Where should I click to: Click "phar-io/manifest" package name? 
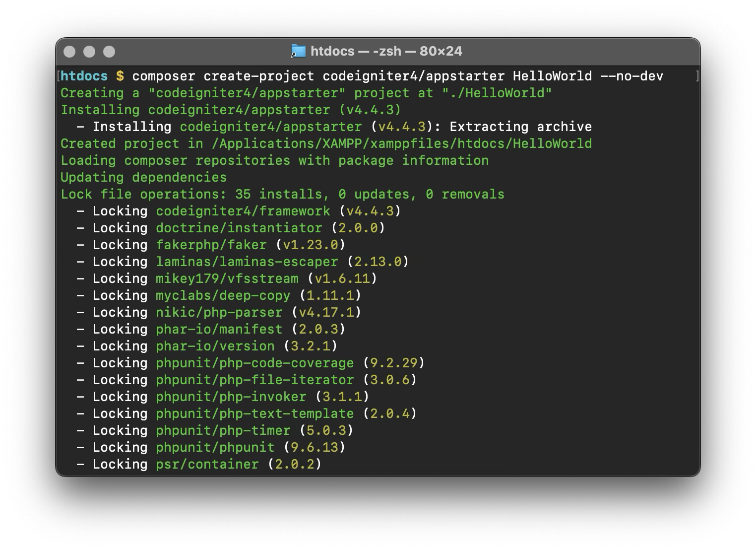point(219,329)
